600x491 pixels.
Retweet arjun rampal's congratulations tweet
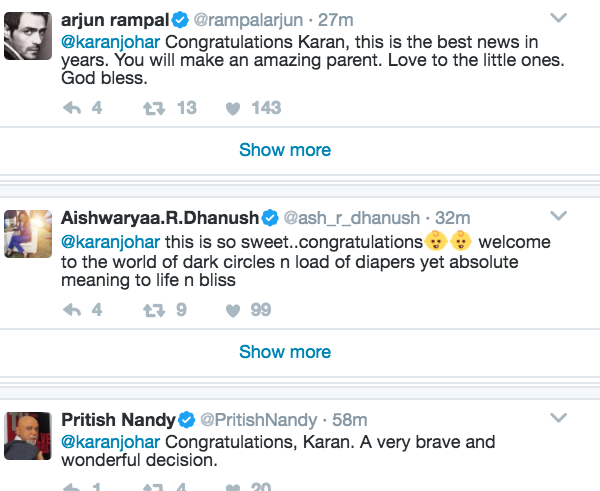pos(155,108)
